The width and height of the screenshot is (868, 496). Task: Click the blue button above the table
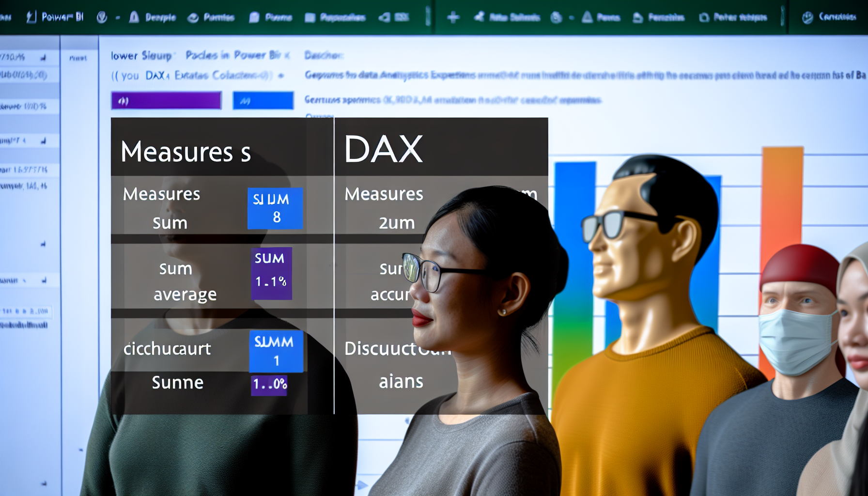point(263,101)
